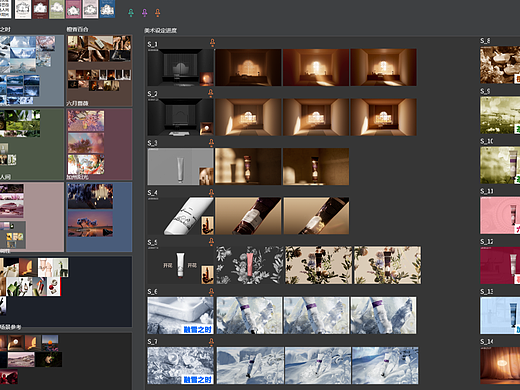This screenshot has width=520, height=390.
Task: Click the orange pin icon beside S_5
Action: coord(211,242)
